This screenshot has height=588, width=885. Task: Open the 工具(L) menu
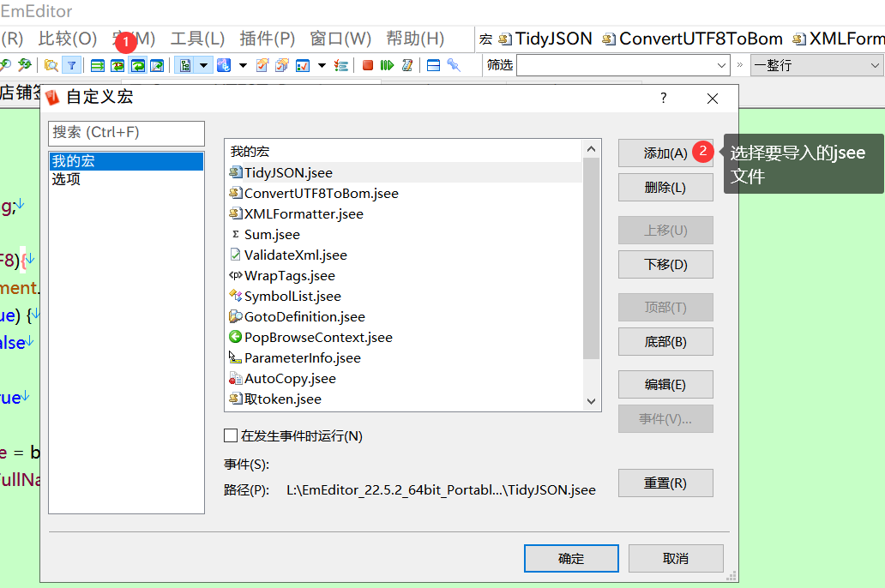(197, 39)
